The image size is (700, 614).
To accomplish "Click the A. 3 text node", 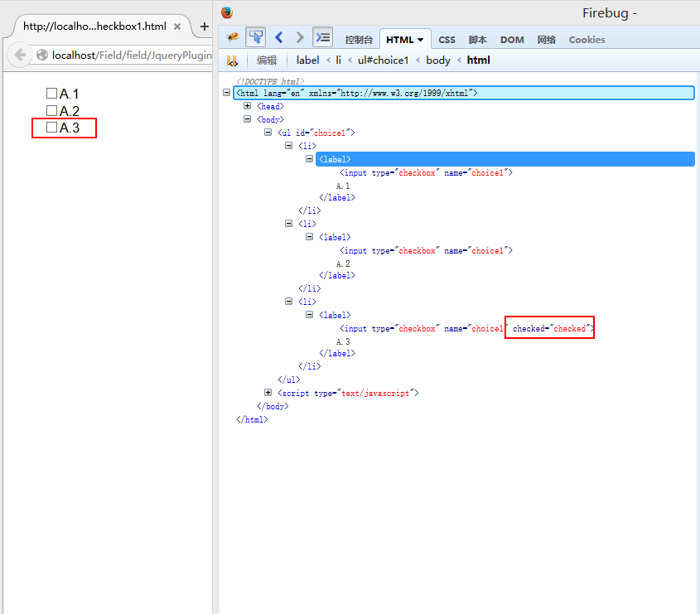I will 343,341.
